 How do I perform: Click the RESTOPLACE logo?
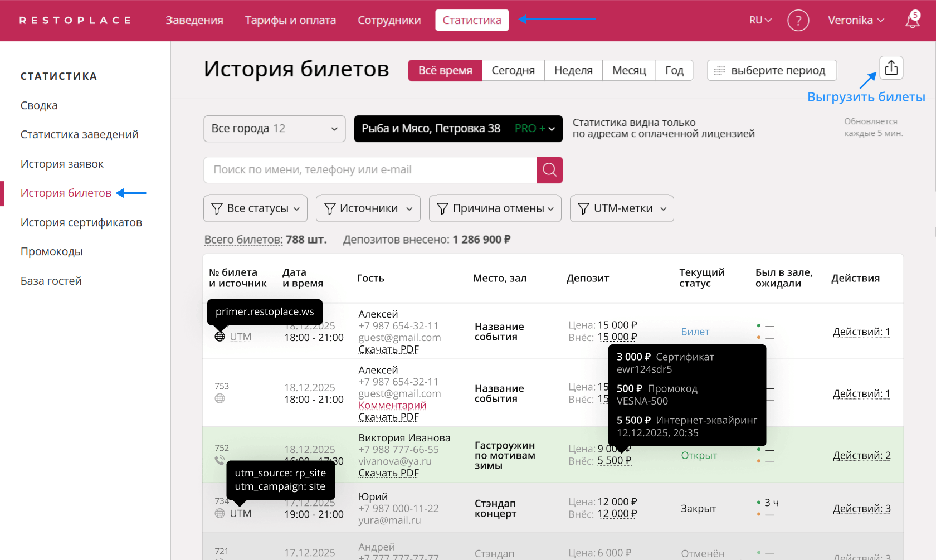click(76, 20)
